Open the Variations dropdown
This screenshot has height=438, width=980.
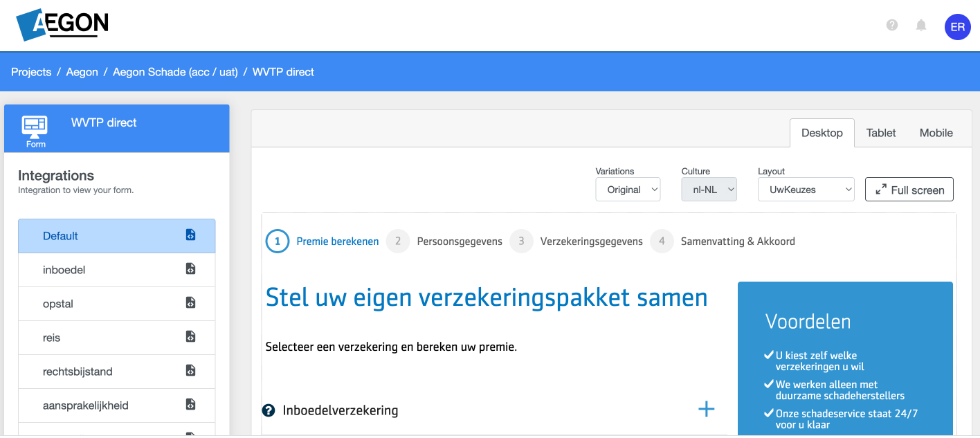pos(628,190)
